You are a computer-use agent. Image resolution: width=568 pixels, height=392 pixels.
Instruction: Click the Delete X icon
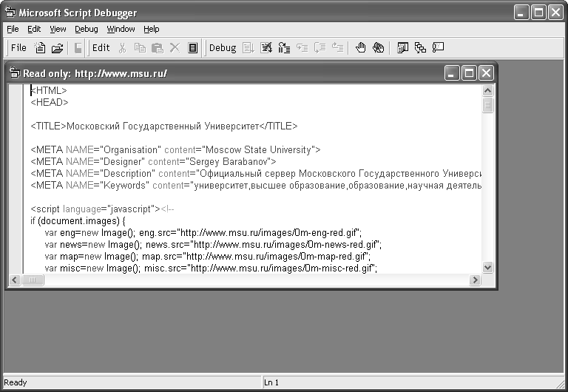pos(175,48)
